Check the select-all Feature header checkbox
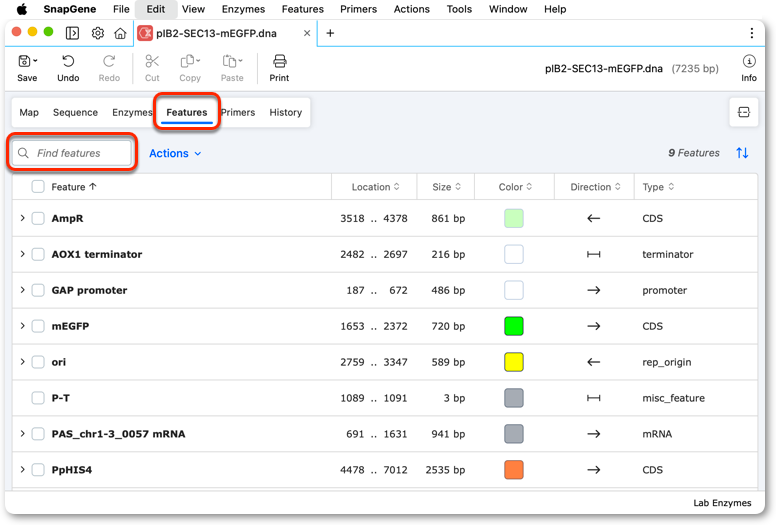The width and height of the screenshot is (776, 525). [x=38, y=187]
